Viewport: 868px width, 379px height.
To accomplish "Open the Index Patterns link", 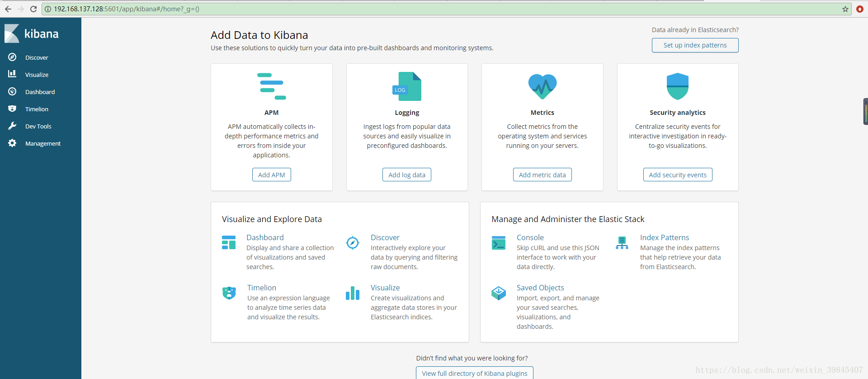I will click(665, 237).
